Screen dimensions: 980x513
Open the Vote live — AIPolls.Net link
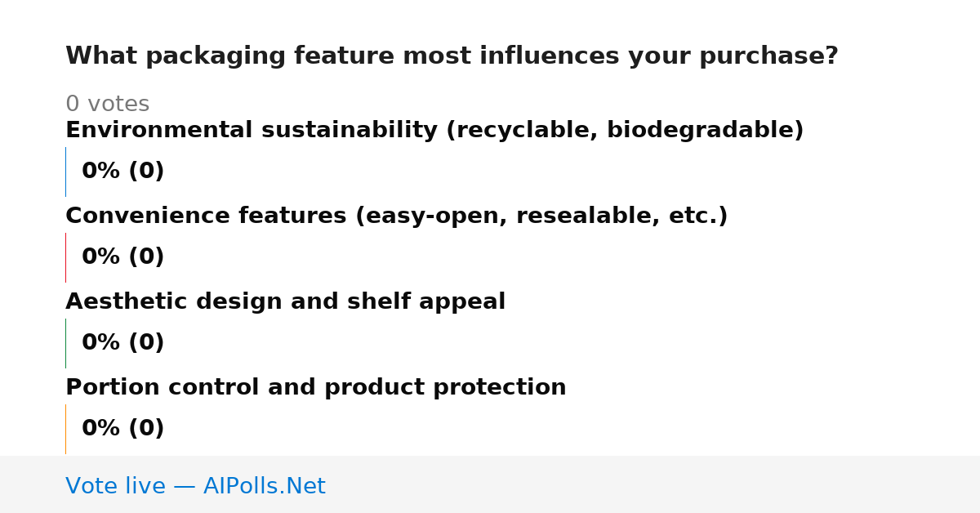click(x=195, y=487)
